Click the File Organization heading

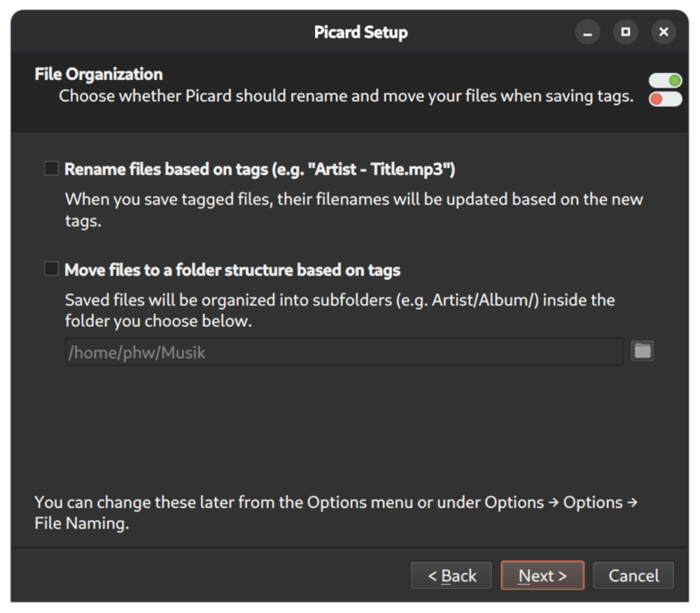tap(98, 74)
